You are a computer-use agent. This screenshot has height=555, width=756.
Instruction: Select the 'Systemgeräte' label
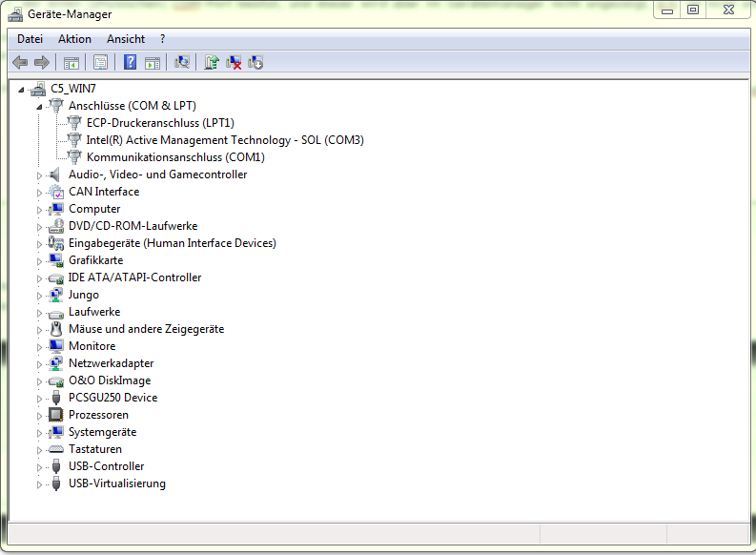click(x=103, y=432)
